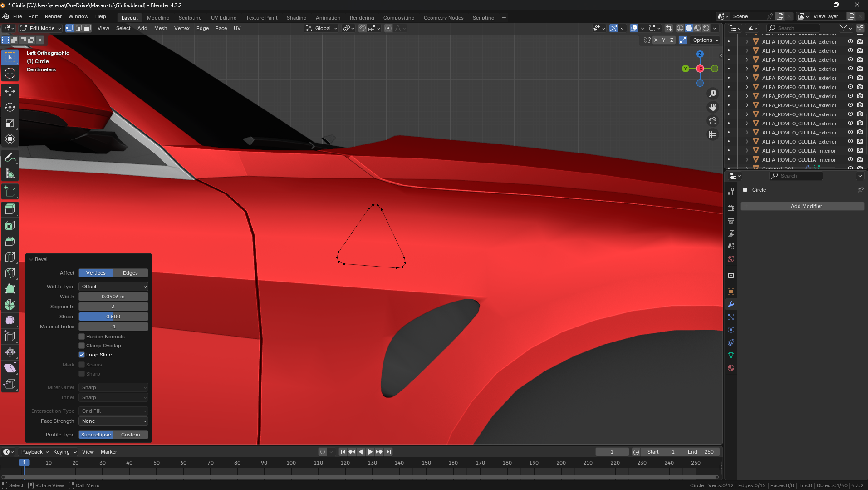Adjust the Bevel Width value field
The image size is (868, 490).
pos(113,297)
